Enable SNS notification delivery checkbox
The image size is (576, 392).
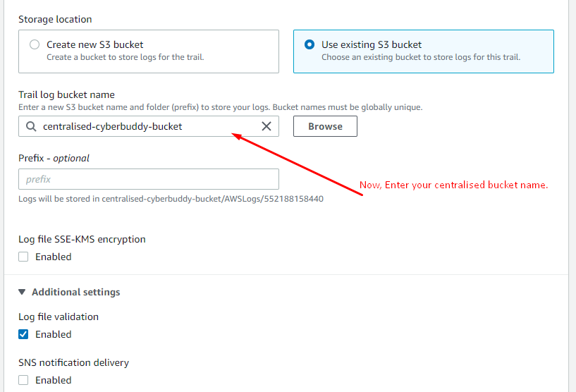click(x=23, y=380)
